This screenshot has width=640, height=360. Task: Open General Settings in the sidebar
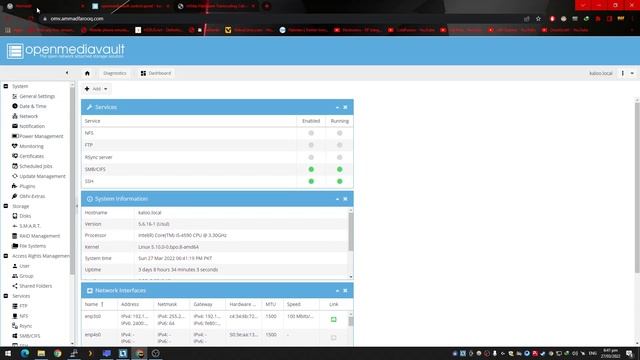(37, 96)
